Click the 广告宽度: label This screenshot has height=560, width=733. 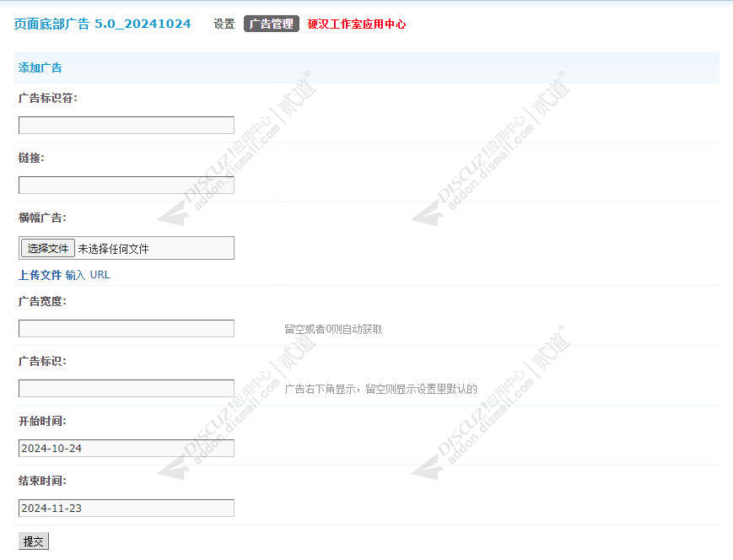click(x=42, y=301)
